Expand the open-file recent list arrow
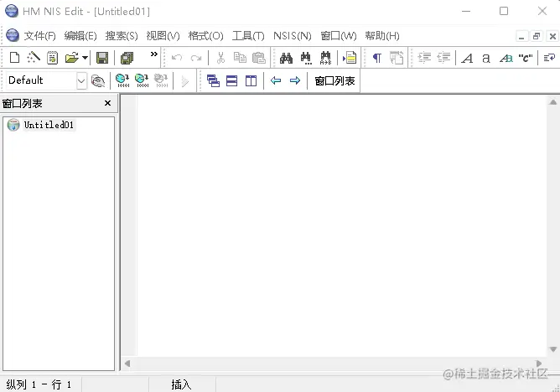This screenshot has height=392, width=560. tap(85, 58)
